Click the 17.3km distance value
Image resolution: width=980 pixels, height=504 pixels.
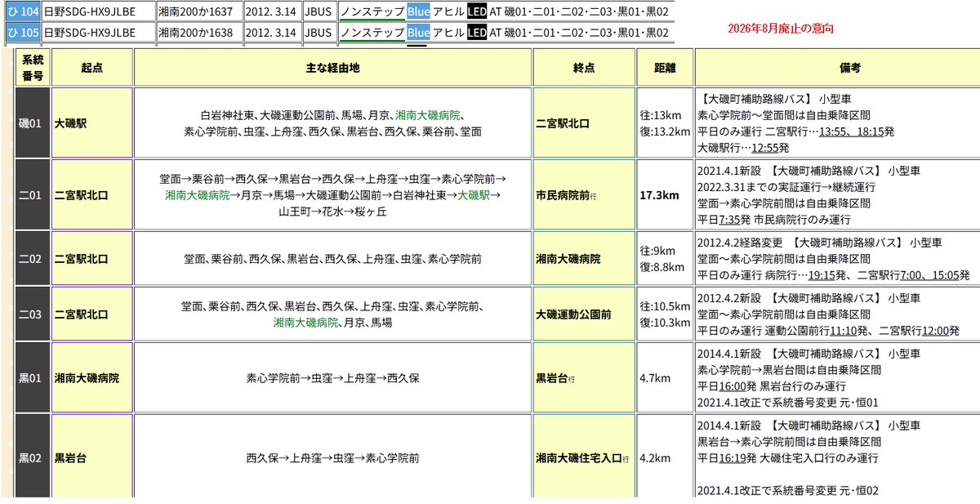(x=659, y=196)
